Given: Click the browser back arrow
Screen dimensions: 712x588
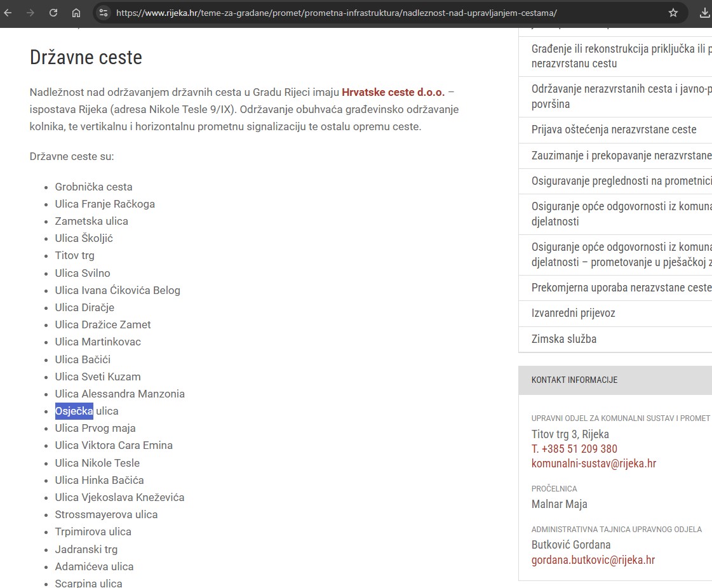Looking at the screenshot, I should pyautogui.click(x=8, y=13).
